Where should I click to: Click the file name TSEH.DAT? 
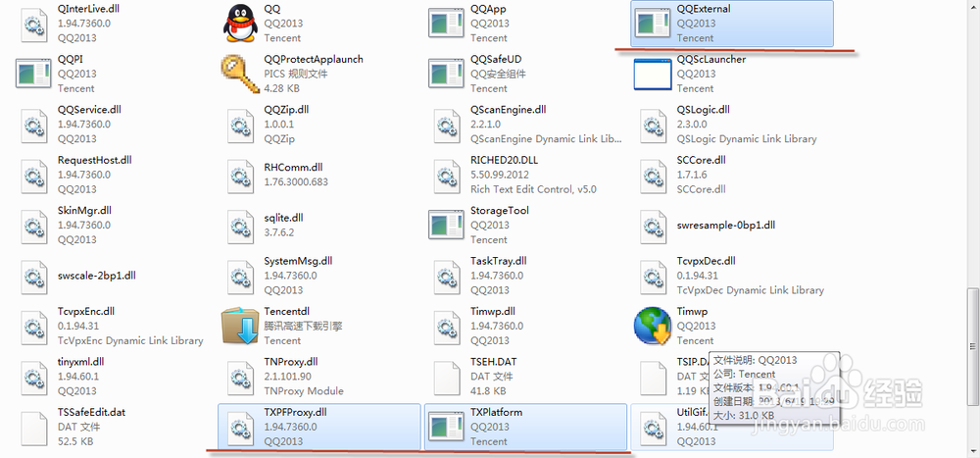tap(493, 362)
